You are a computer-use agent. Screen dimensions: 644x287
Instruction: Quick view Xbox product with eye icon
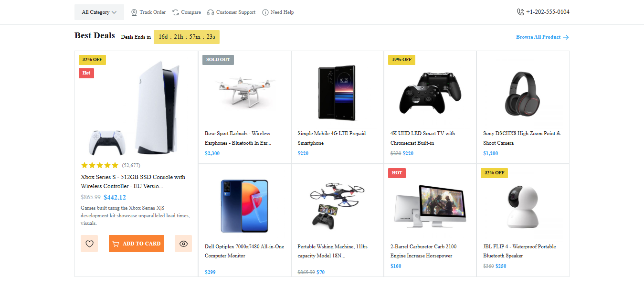183,244
